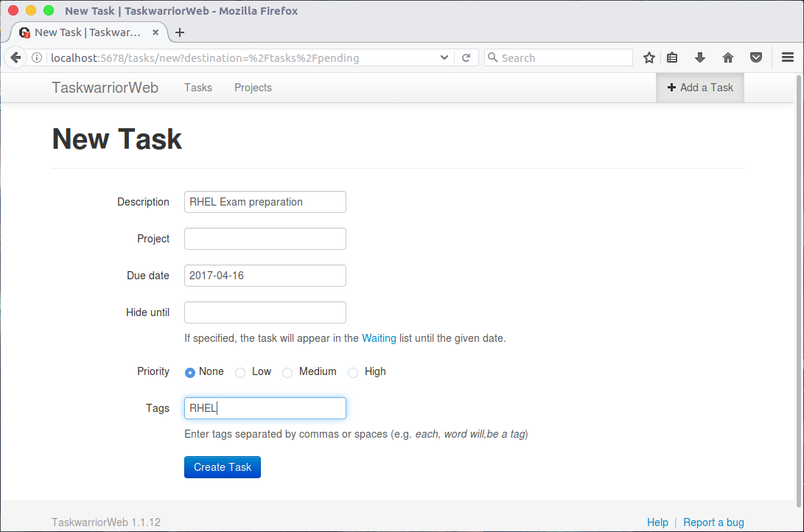Open the Tasks menu in navbar
Viewport: 804px width, 532px height.
(198, 88)
